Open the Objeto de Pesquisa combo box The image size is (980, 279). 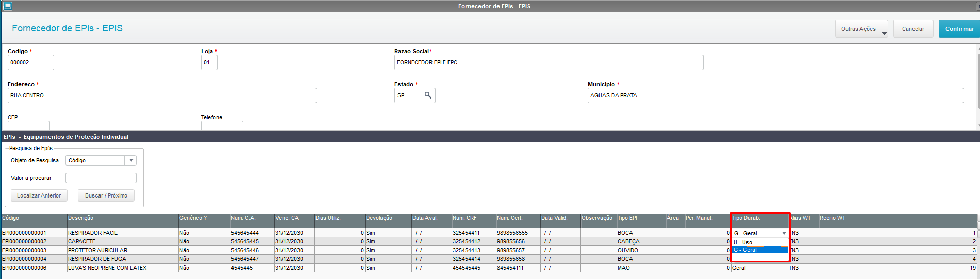101,160
